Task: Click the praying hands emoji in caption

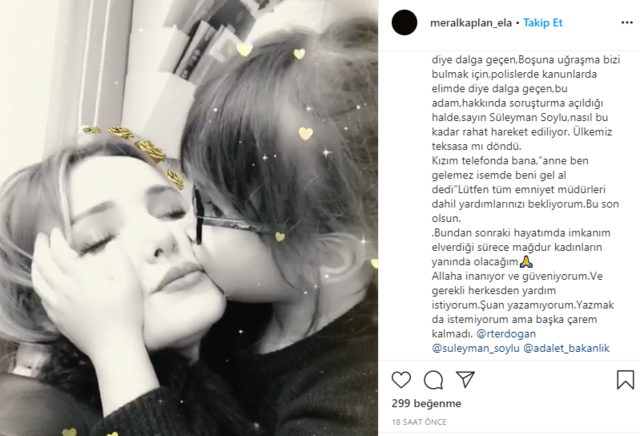Action: pyautogui.click(x=527, y=261)
